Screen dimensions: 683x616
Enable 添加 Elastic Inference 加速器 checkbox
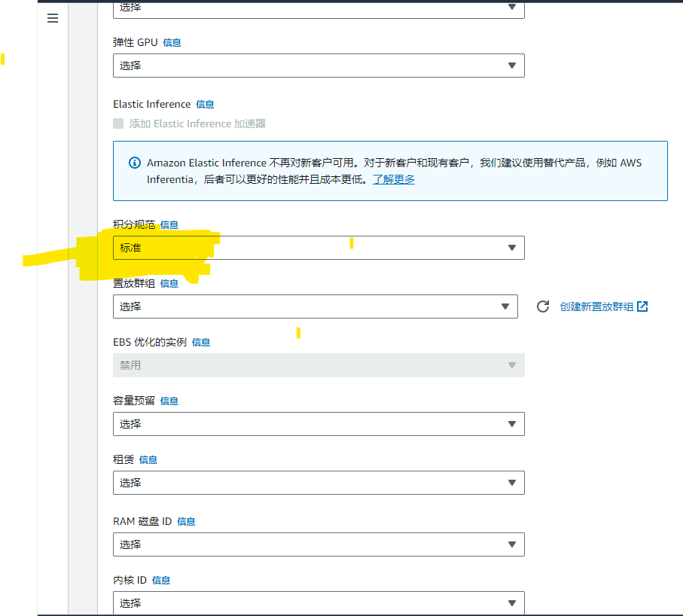pos(118,124)
